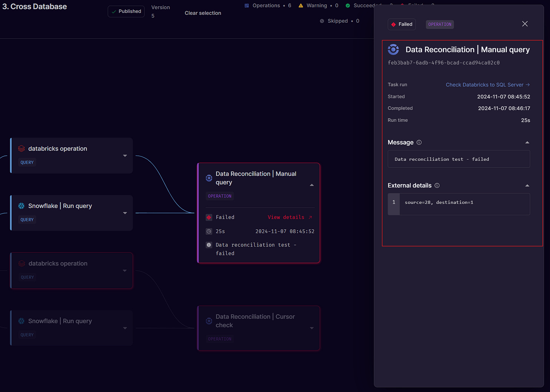Click Clear selection
The width and height of the screenshot is (550, 392).
(x=203, y=13)
